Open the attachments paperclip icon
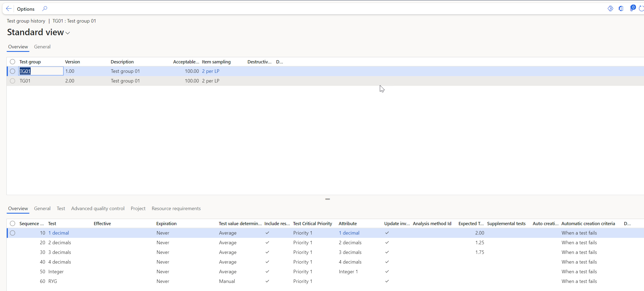The image size is (644, 291). pos(632,9)
